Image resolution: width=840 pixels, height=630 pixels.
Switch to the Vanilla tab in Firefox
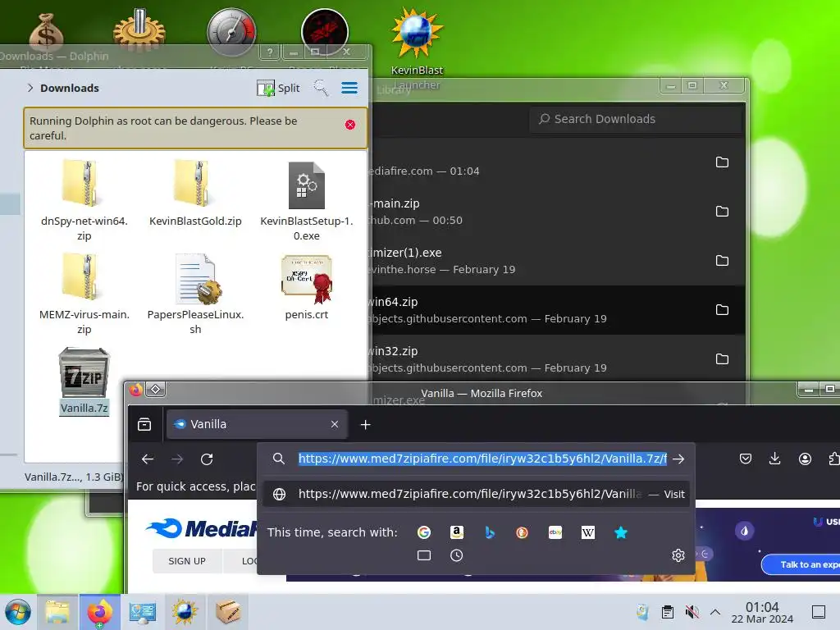point(257,424)
